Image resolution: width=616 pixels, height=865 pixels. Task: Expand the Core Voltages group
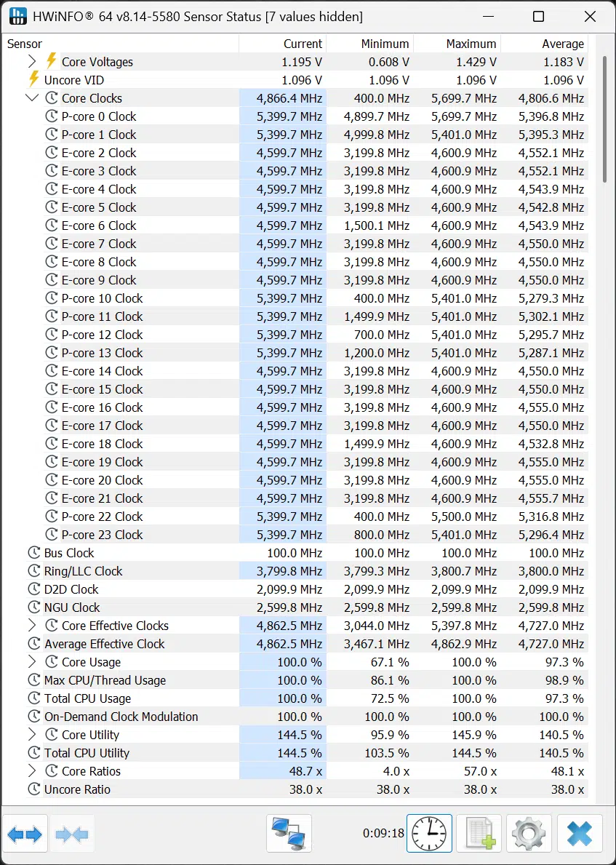click(32, 61)
